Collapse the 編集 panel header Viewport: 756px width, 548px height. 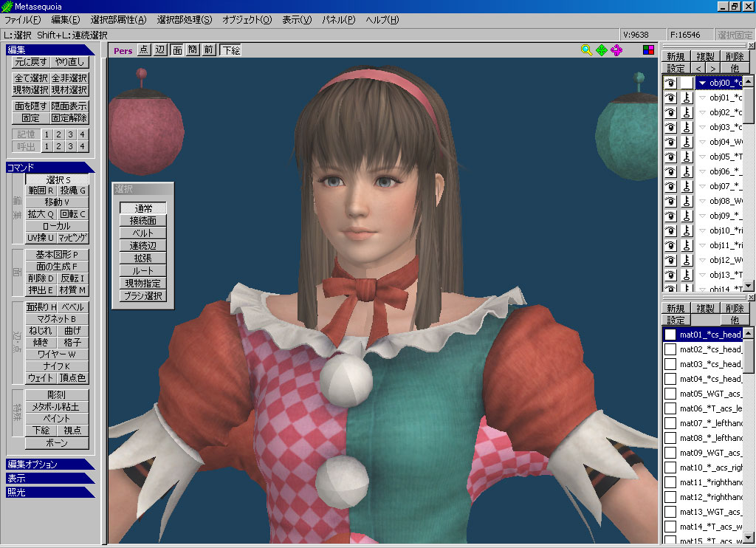coord(50,49)
